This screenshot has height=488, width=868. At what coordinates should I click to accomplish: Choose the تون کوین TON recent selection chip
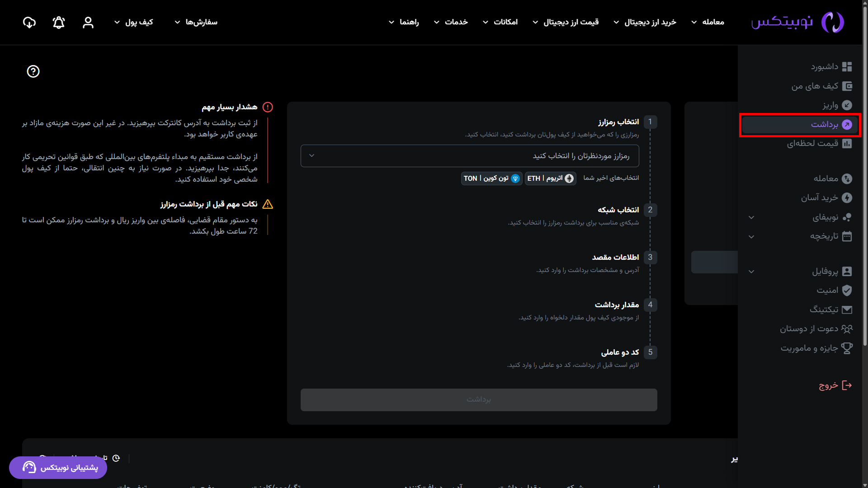[x=492, y=178]
